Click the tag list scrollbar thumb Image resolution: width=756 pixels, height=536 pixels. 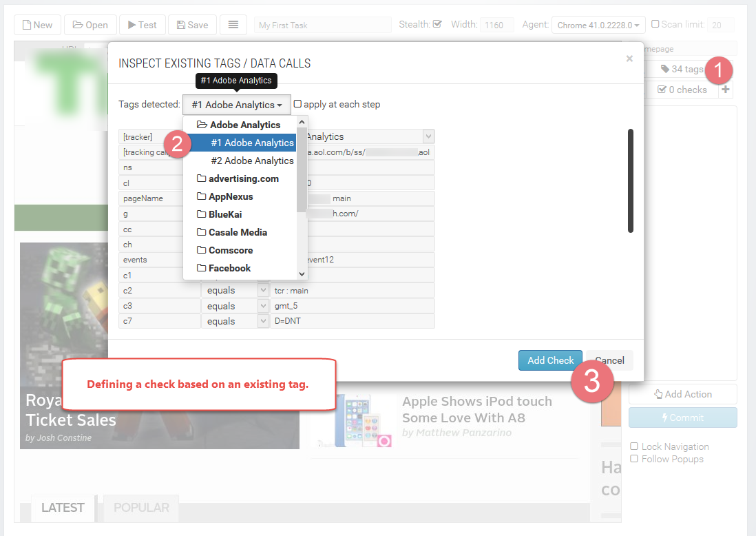302,169
